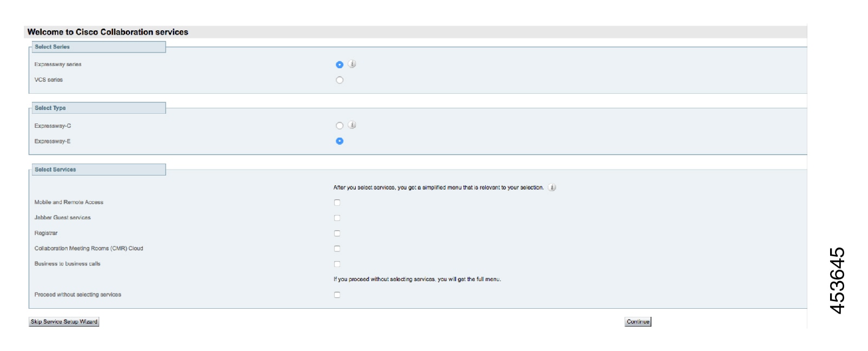
Task: Click the Continue button
Action: click(x=638, y=322)
